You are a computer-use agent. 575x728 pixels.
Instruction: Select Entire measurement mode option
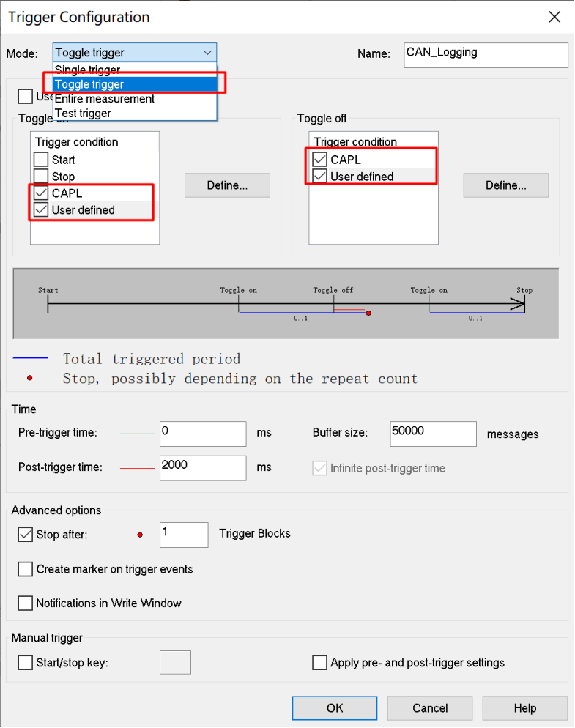pos(135,98)
